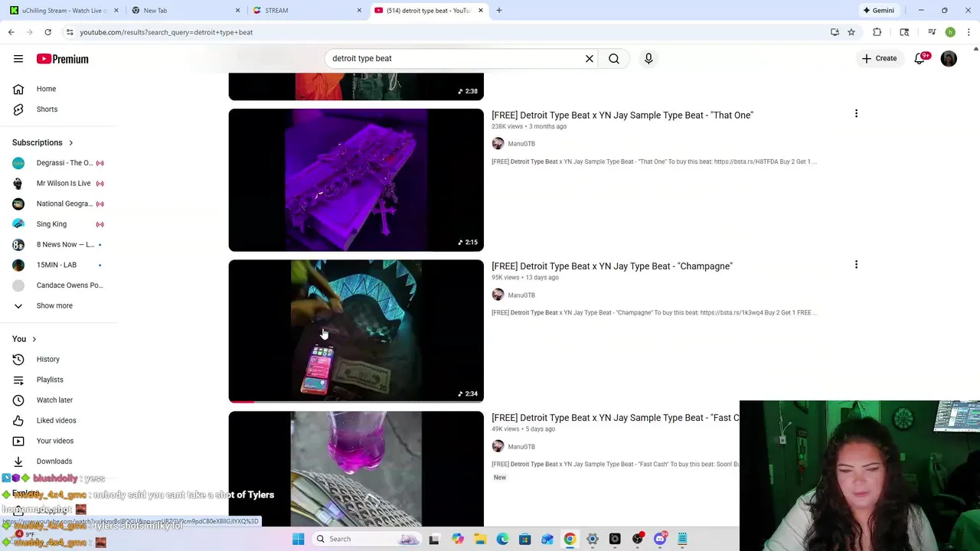The image size is (980, 551).
Task: Open a new browser tab
Action: tap(499, 11)
